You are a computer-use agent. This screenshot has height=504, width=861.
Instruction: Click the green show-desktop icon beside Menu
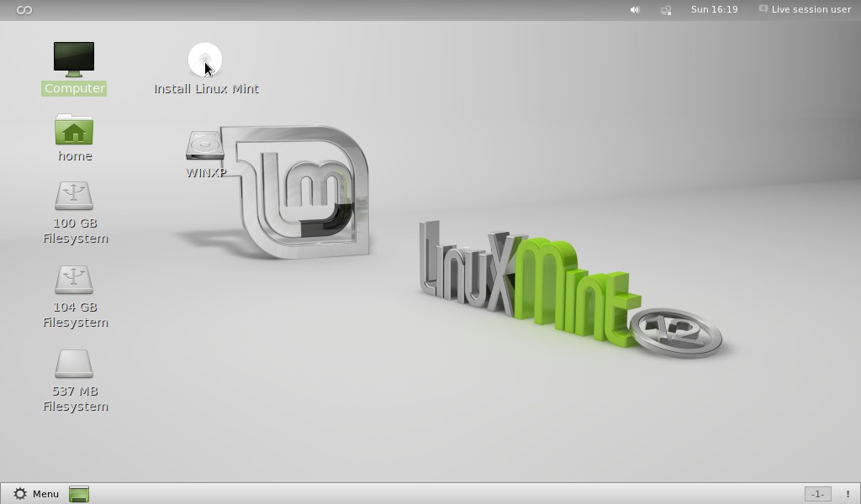[79, 494]
